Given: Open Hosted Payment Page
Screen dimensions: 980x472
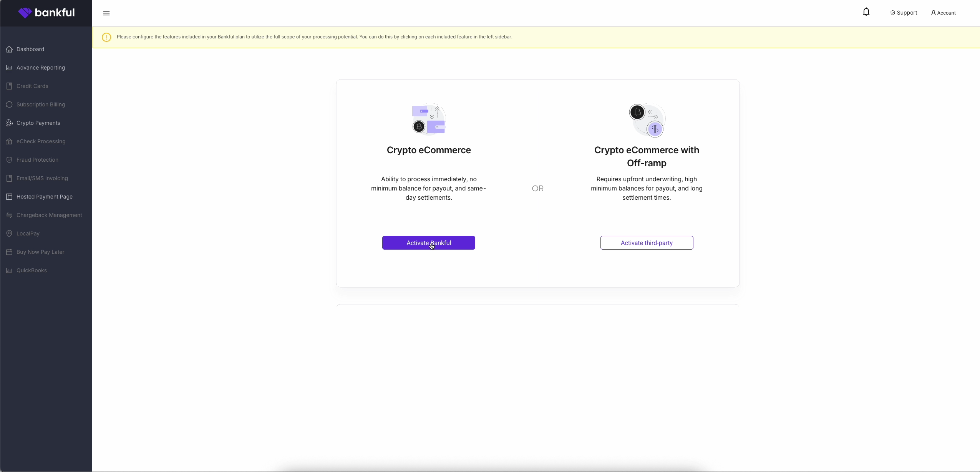Looking at the screenshot, I should click(45, 197).
